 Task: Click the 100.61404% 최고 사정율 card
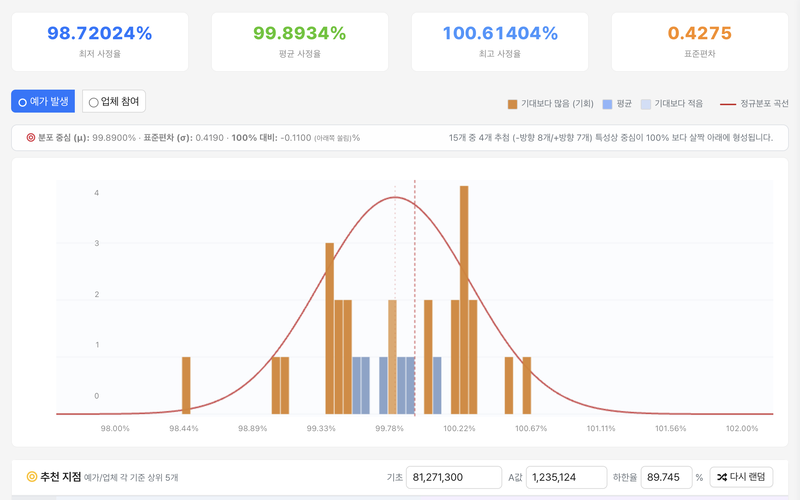(500, 42)
